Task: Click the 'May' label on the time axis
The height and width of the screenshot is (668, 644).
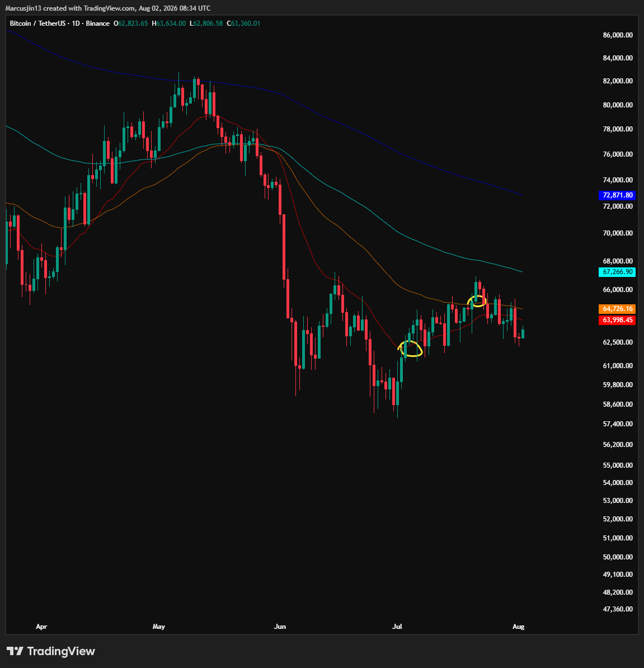Action: [158, 626]
